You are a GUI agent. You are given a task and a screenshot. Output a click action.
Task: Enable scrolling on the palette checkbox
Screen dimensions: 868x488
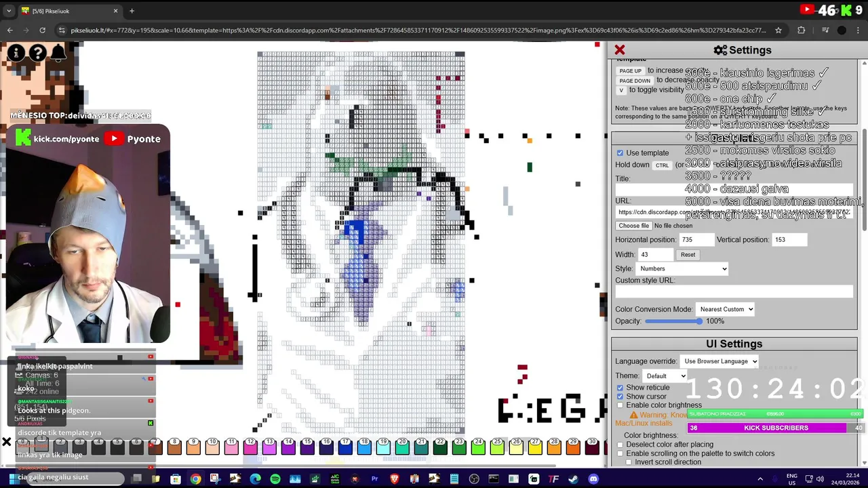pos(620,453)
